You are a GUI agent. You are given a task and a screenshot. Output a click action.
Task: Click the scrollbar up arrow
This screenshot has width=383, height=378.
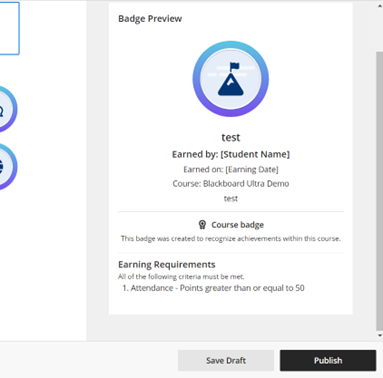tap(380, 6)
